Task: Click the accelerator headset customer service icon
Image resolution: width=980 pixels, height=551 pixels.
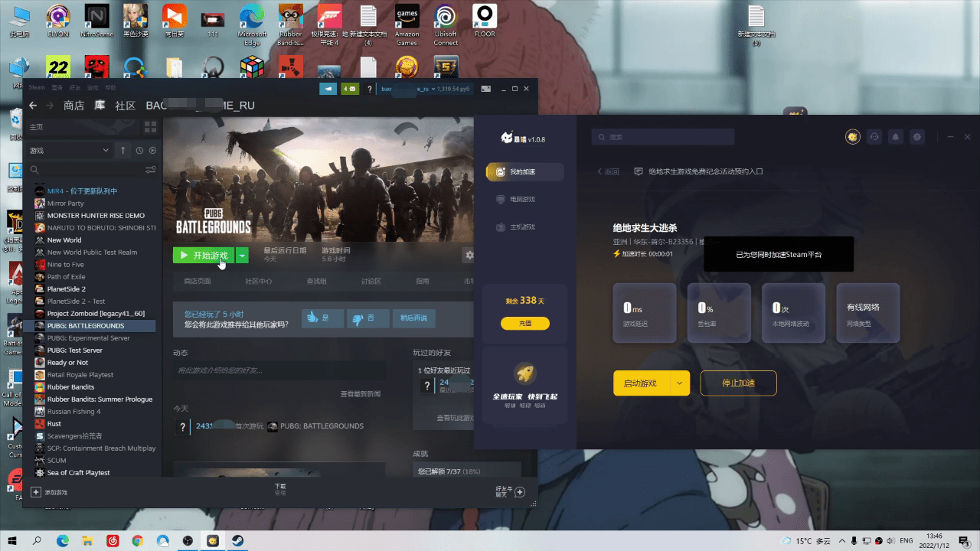Action: click(874, 137)
